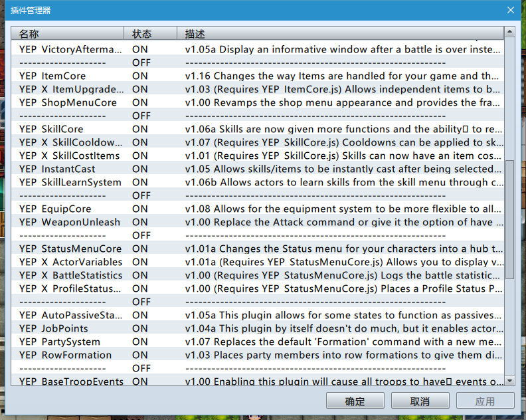Screen dimensions: 526x420
Task: Select the YEP_JobPoints plugin name
Action: click(53, 328)
